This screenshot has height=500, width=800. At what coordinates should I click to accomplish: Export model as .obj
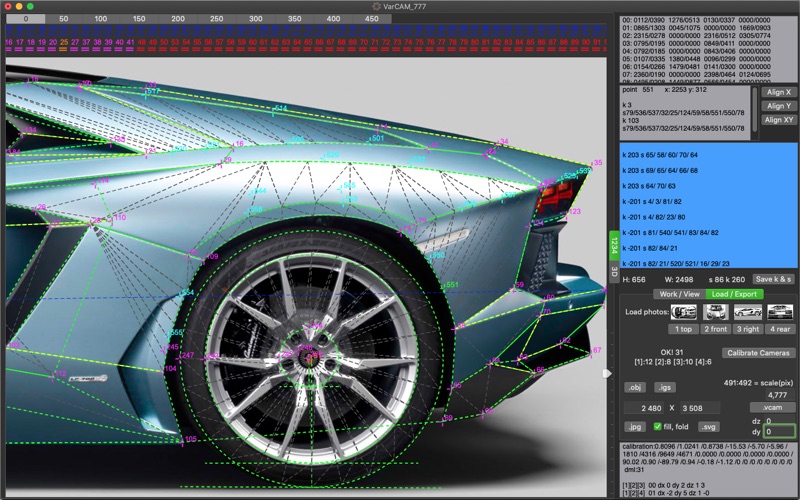click(x=635, y=388)
